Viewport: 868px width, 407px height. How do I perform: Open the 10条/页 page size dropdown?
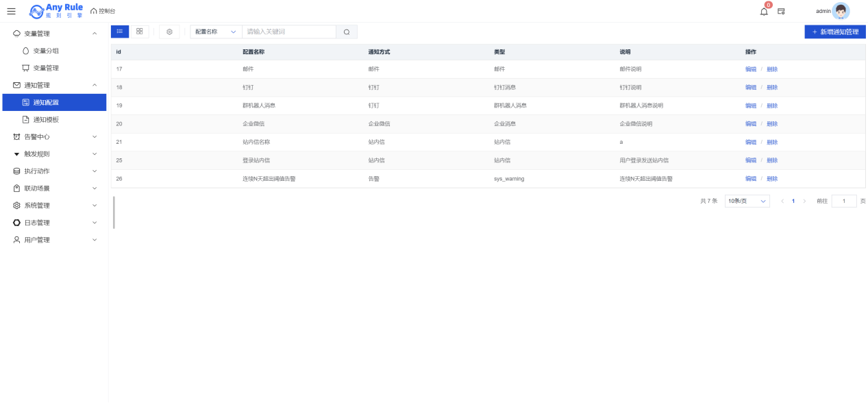tap(747, 201)
